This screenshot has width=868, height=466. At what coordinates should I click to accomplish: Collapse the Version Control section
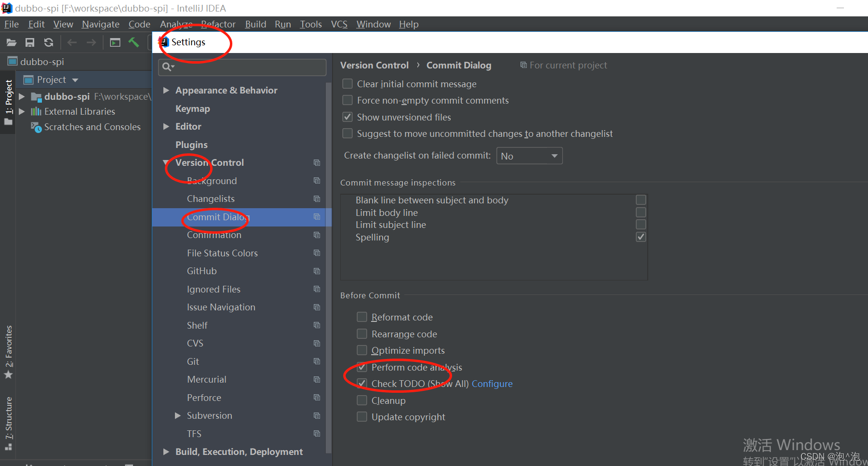coord(166,162)
